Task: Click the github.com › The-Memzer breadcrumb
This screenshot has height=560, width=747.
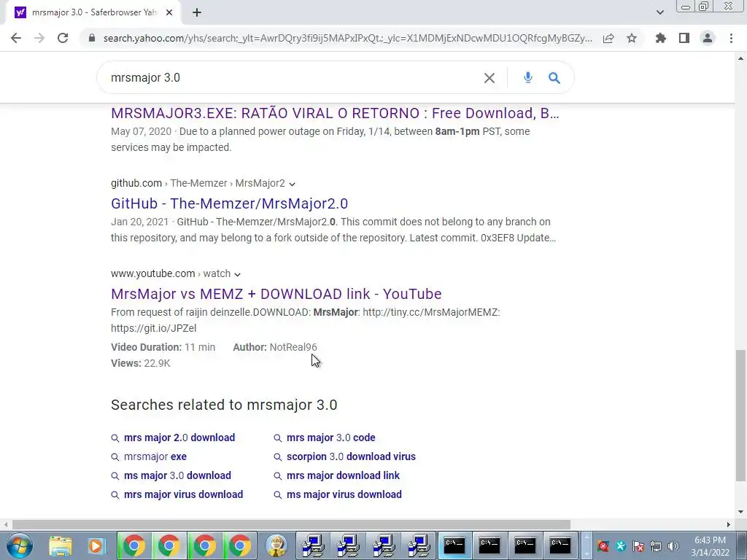Action: (x=198, y=183)
